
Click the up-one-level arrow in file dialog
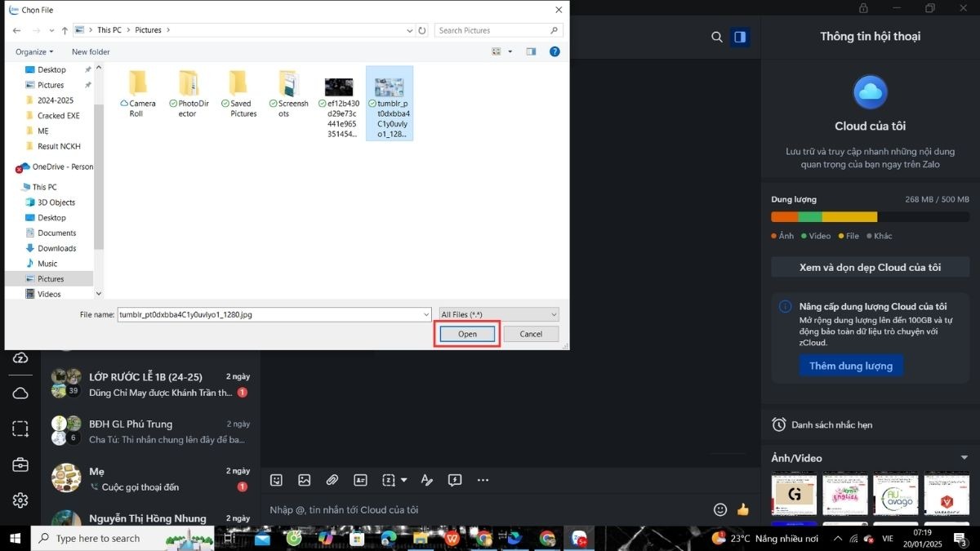coord(65,30)
